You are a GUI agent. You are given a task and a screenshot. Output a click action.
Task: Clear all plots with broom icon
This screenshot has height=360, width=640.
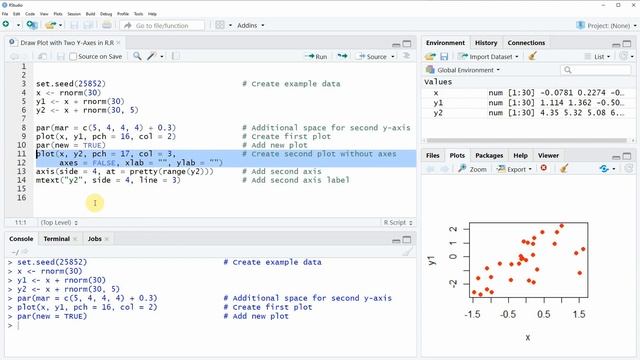(564, 168)
